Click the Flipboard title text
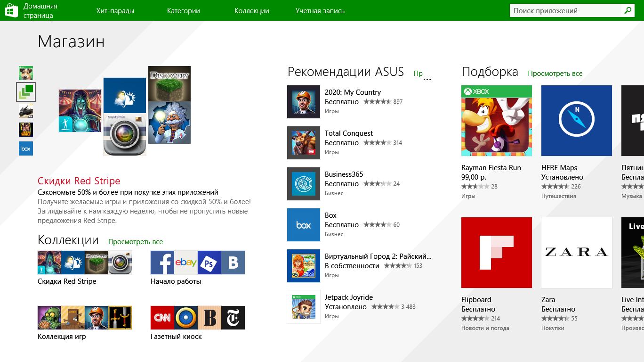This screenshot has height=362, width=644. 476,300
